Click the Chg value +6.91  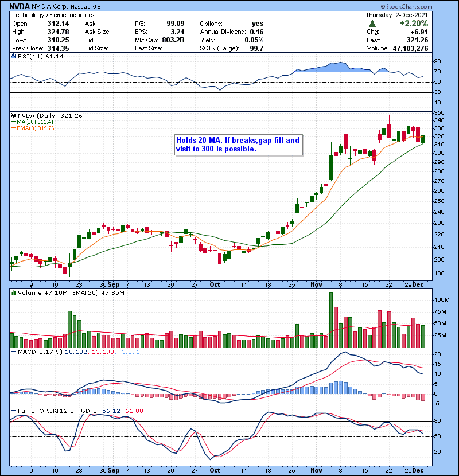tap(419, 32)
